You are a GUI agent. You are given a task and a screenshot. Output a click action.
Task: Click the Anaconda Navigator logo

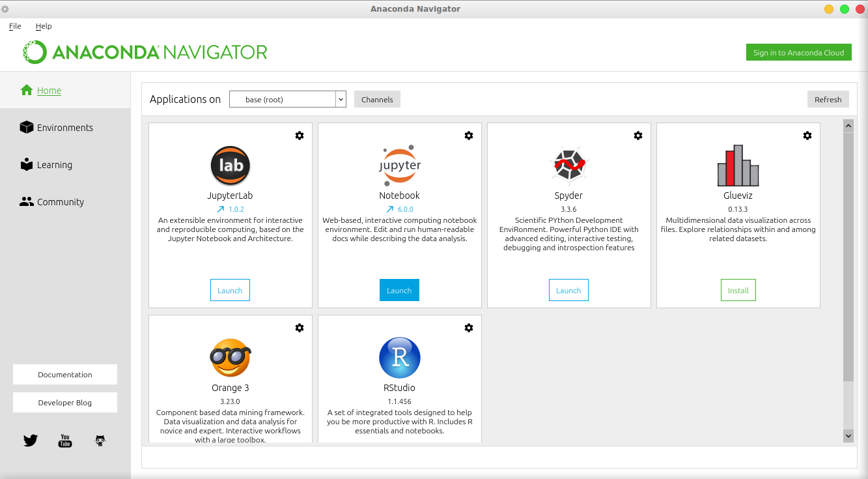[145, 52]
